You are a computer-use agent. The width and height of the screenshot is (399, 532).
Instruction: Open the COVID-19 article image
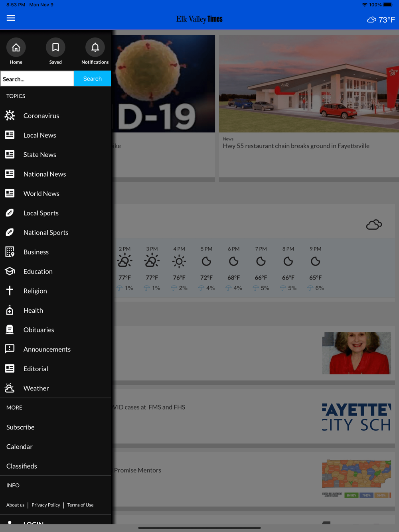pos(164,83)
